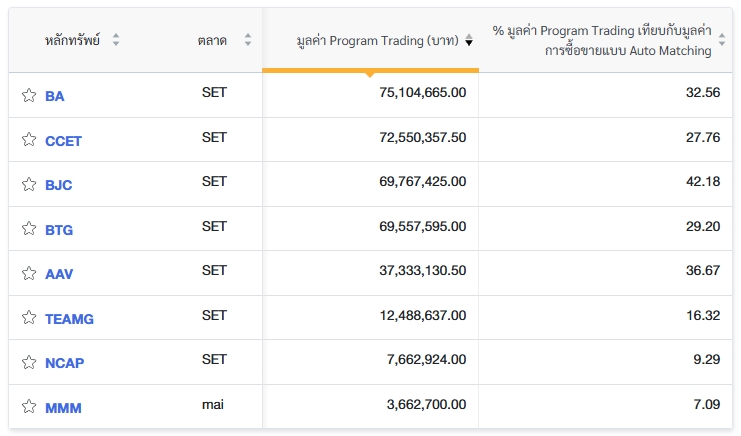Viewport: 741px width, 436px height.
Task: Sort table by ตลาด column arrows
Action: [x=248, y=40]
